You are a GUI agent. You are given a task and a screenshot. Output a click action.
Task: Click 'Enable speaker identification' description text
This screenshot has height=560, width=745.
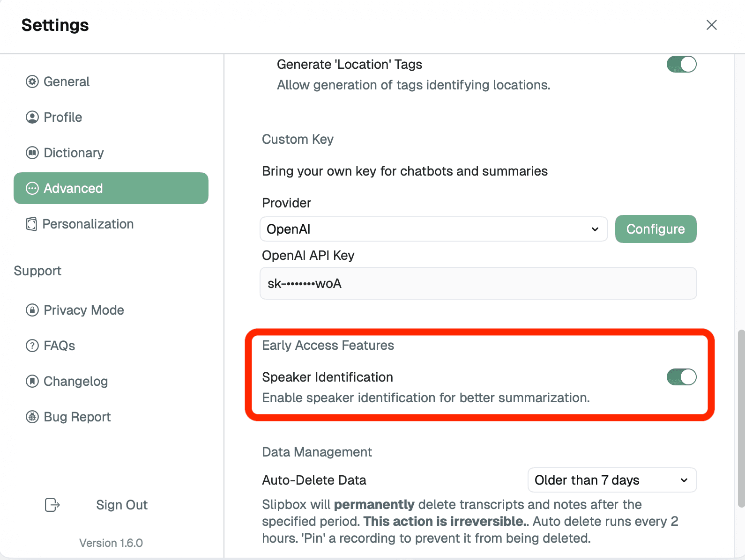coord(426,398)
